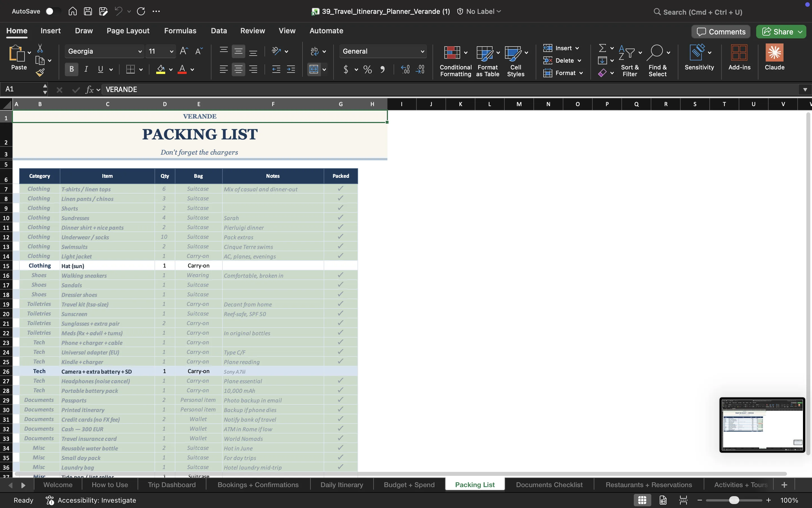Click the Increase Indent icon
The image size is (812, 508).
291,69
